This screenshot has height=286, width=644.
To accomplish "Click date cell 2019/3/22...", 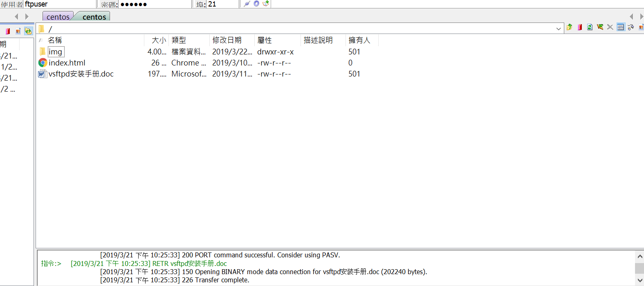I will [232, 52].
